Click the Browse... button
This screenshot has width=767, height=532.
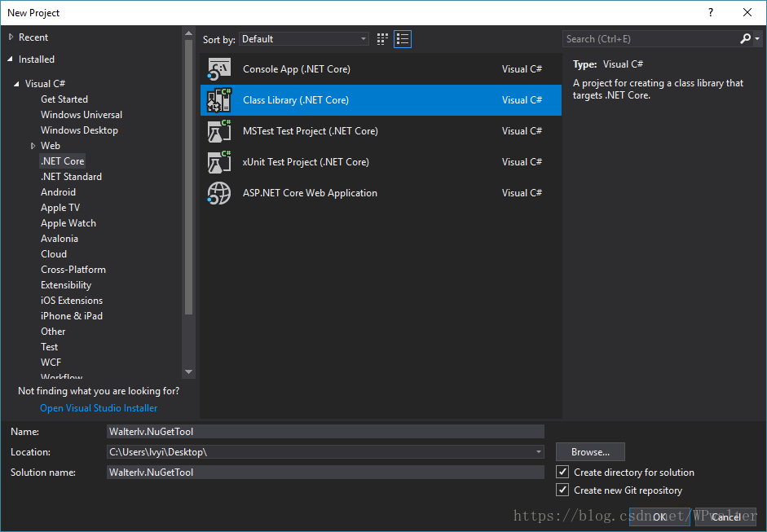point(590,452)
